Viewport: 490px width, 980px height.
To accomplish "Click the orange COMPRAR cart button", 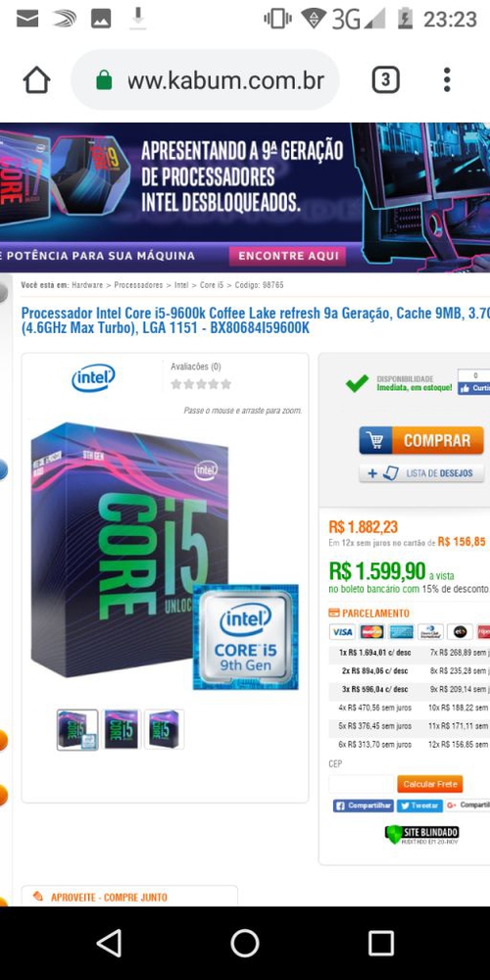I will (x=421, y=440).
